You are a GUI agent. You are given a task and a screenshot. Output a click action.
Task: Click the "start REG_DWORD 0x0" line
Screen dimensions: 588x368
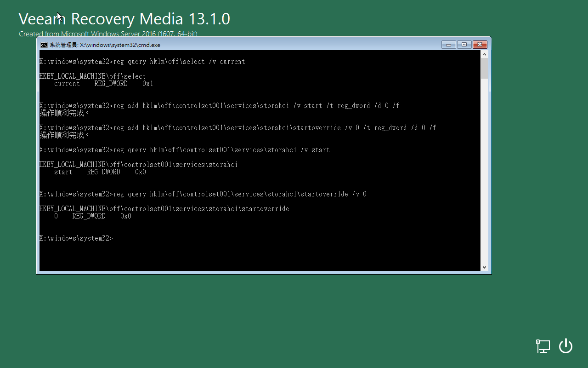[100, 172]
